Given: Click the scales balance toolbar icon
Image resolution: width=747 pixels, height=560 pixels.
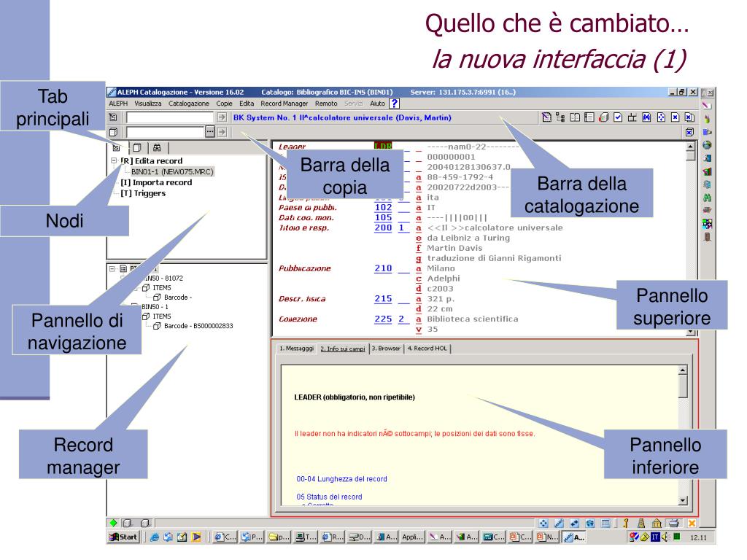Looking at the screenshot, I should (x=632, y=117).
